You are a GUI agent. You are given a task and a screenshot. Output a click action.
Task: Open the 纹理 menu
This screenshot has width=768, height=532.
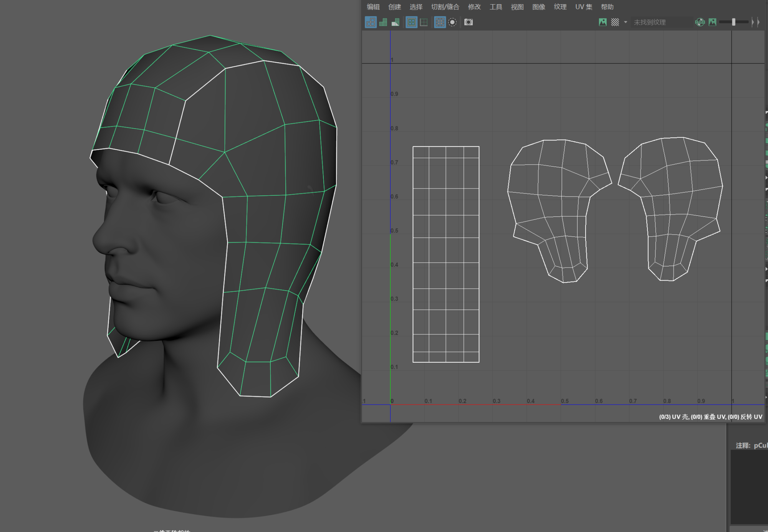560,7
